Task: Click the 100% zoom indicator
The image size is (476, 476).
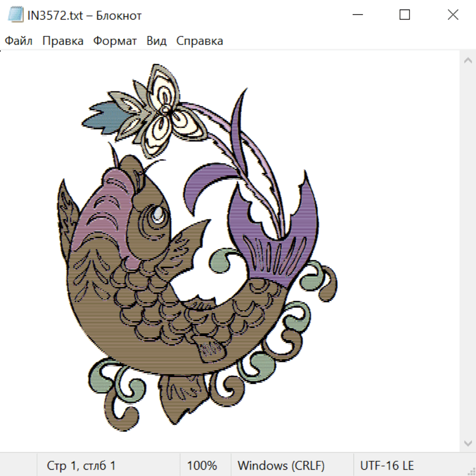Action: tap(202, 465)
